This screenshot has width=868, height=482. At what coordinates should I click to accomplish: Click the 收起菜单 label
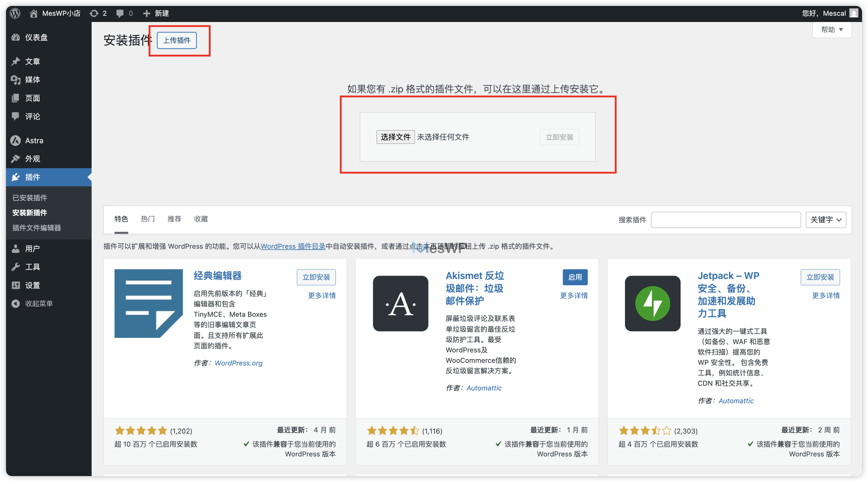(x=39, y=304)
